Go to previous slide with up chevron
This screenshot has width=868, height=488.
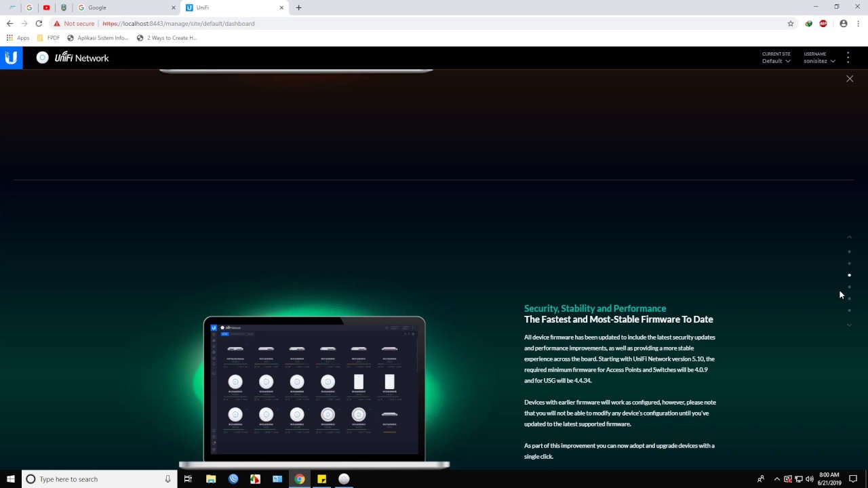(x=849, y=237)
